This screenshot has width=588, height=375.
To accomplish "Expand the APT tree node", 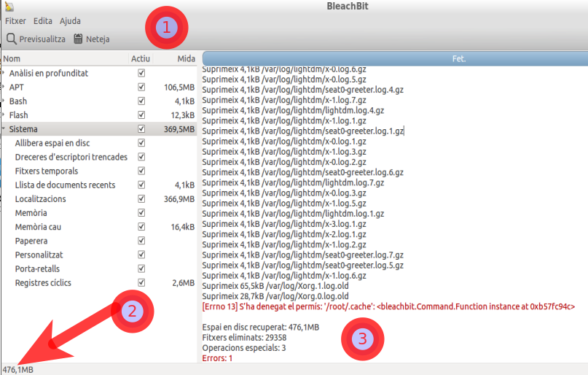I will (4, 87).
